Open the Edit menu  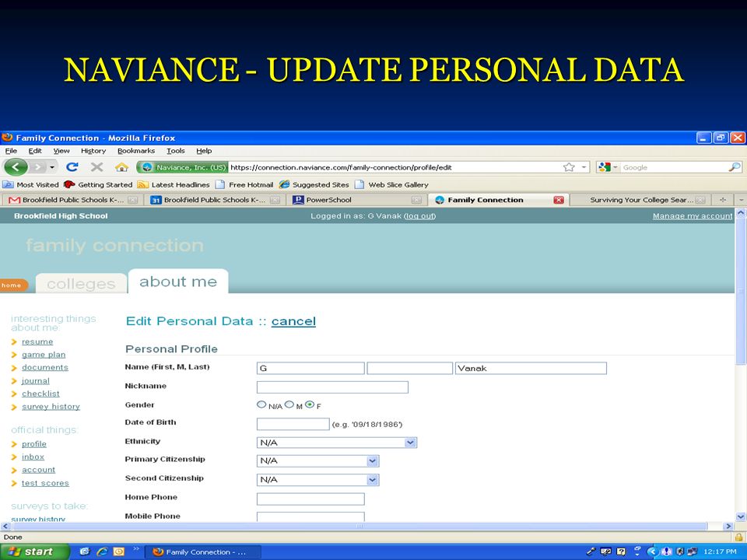35,151
